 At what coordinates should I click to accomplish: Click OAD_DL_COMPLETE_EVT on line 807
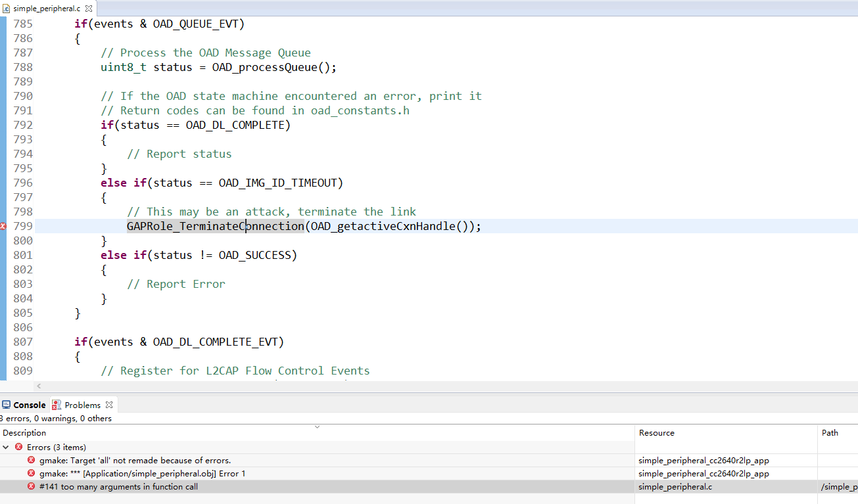click(x=215, y=342)
